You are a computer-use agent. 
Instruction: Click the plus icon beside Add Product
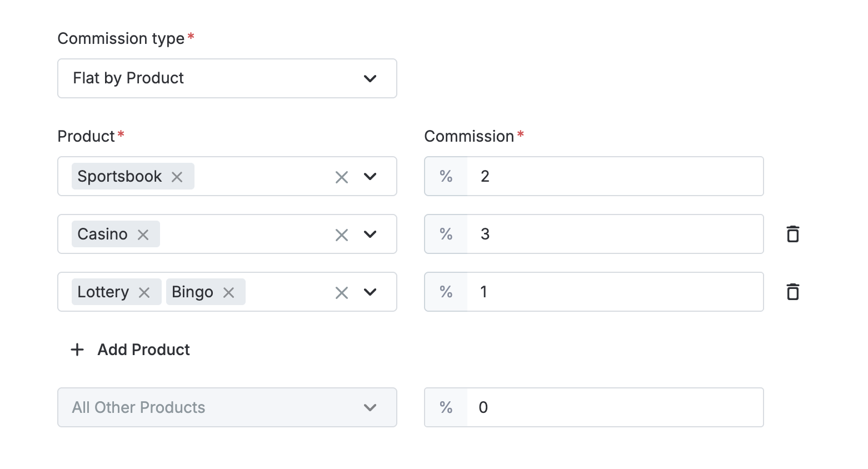[x=77, y=350]
